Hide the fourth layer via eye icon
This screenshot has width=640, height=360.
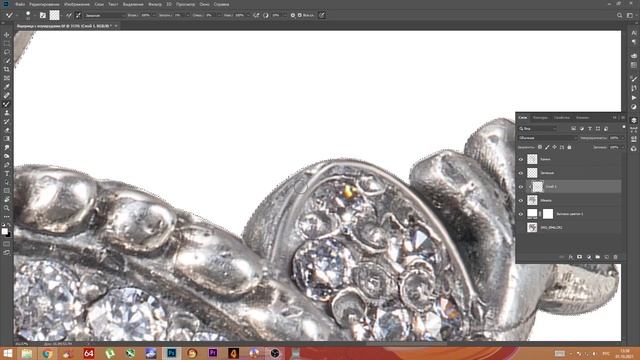(521, 200)
